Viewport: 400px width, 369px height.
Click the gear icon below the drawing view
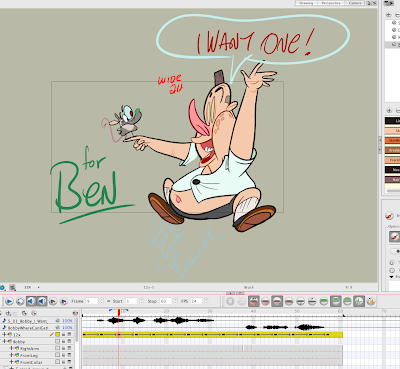click(3, 287)
